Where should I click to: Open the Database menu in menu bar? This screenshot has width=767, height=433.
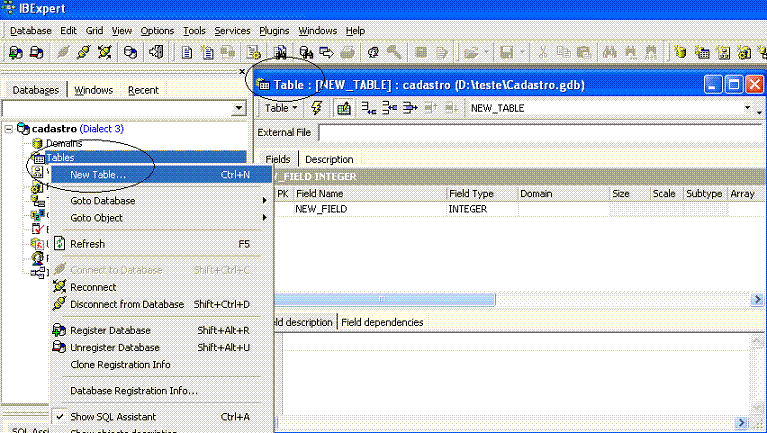pos(30,30)
